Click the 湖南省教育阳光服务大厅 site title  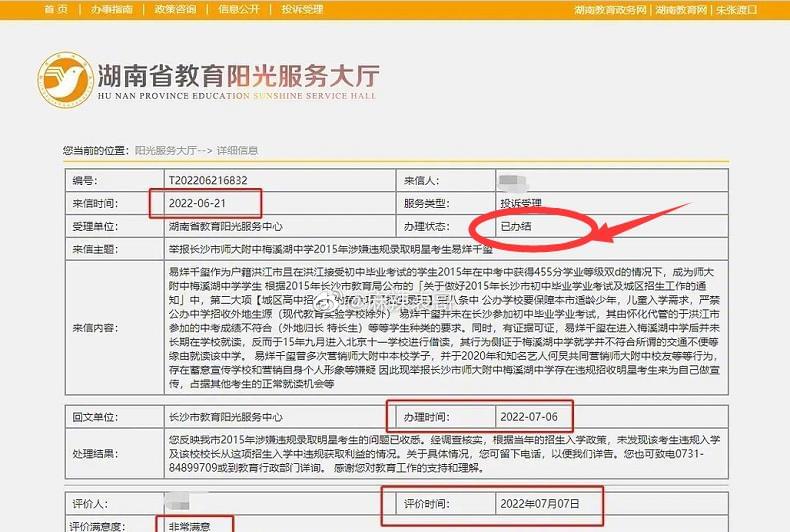point(238,76)
